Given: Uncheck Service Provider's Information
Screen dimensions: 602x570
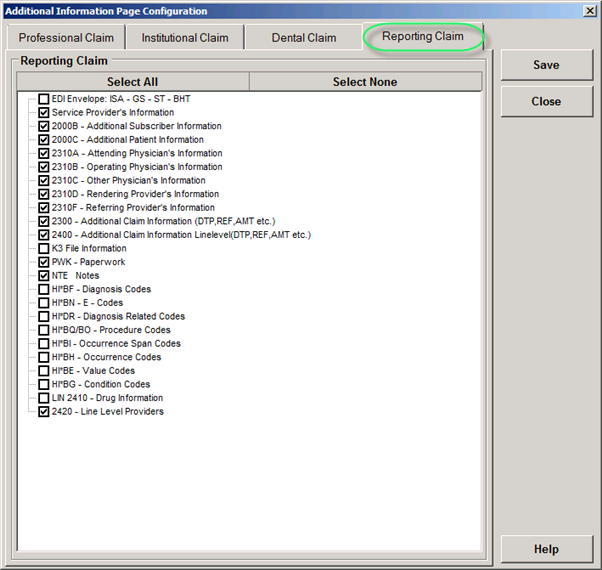Looking at the screenshot, I should tap(44, 113).
